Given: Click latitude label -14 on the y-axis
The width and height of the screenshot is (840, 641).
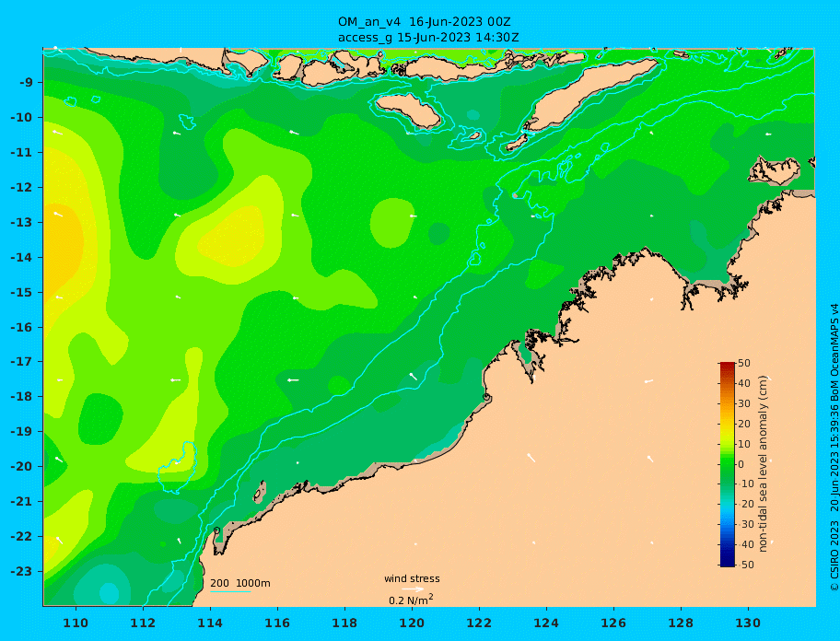Looking at the screenshot, I should [x=22, y=258].
